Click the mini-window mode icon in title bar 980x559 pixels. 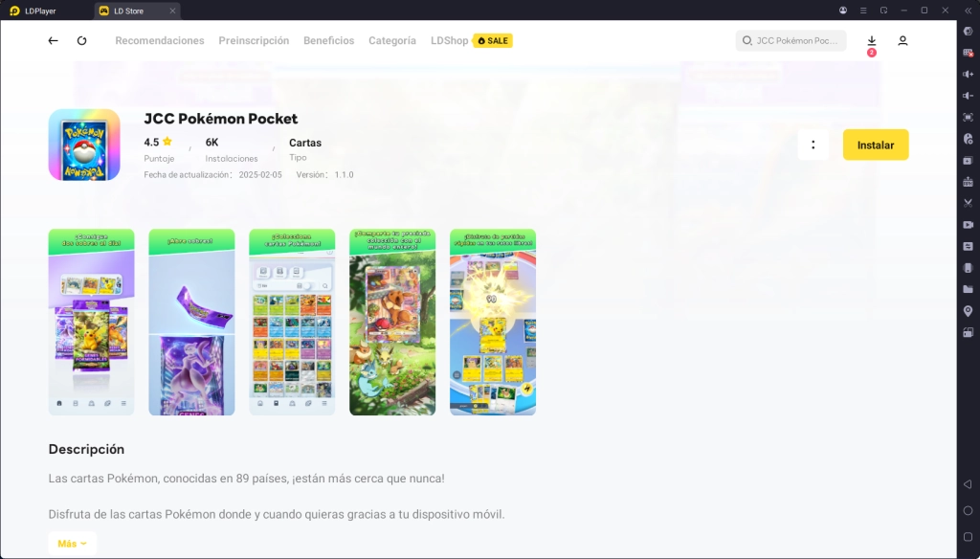883,10
